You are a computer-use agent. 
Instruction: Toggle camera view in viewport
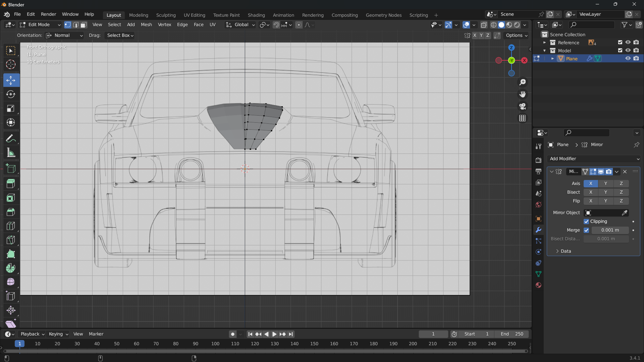pos(523,106)
